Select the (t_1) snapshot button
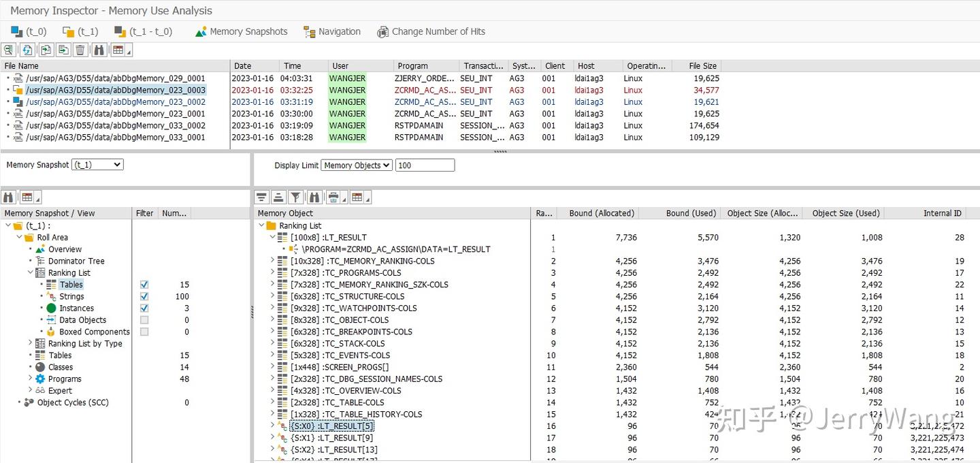The width and height of the screenshot is (980, 463). (x=80, y=31)
